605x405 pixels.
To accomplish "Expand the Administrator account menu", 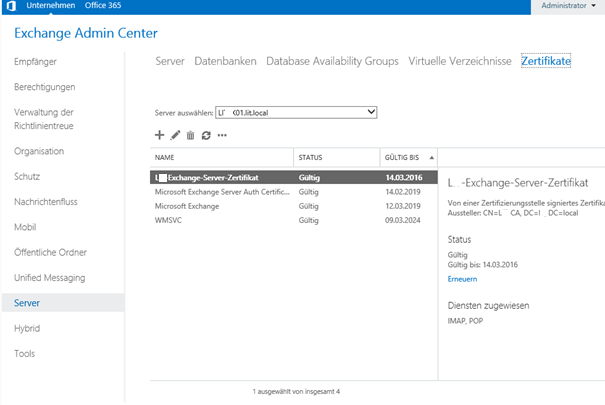I will coord(568,6).
